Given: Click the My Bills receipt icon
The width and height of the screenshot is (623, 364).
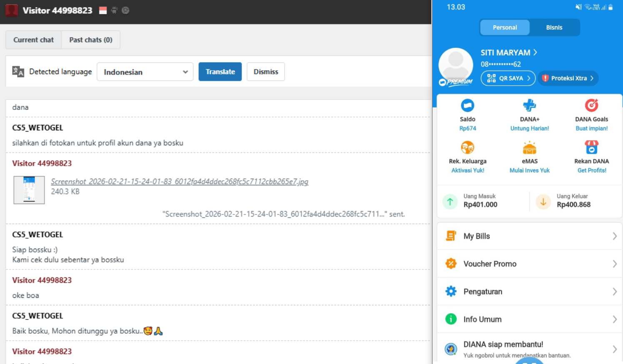Looking at the screenshot, I should point(450,236).
